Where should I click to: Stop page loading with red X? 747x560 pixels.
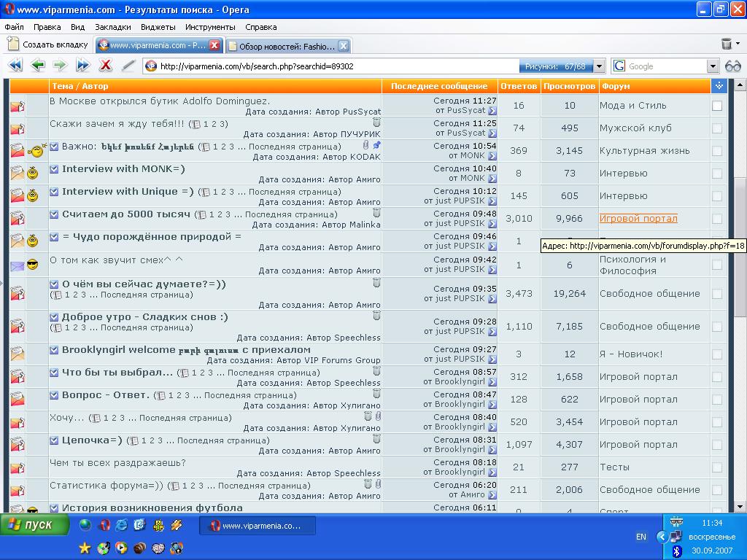[x=105, y=66]
